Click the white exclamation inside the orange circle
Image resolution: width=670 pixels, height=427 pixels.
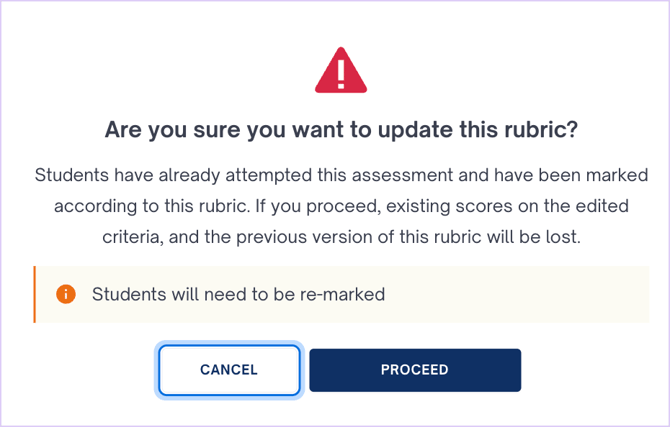(x=66, y=294)
